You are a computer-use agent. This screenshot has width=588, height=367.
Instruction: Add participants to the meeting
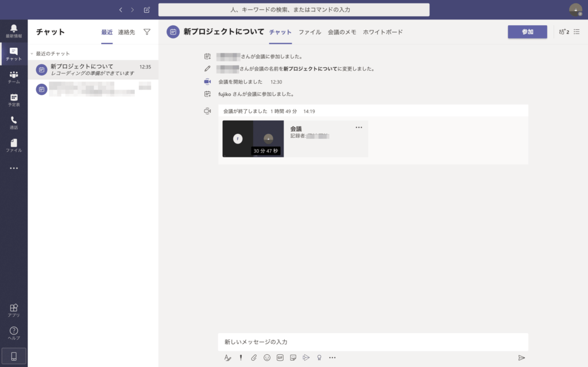(x=563, y=32)
